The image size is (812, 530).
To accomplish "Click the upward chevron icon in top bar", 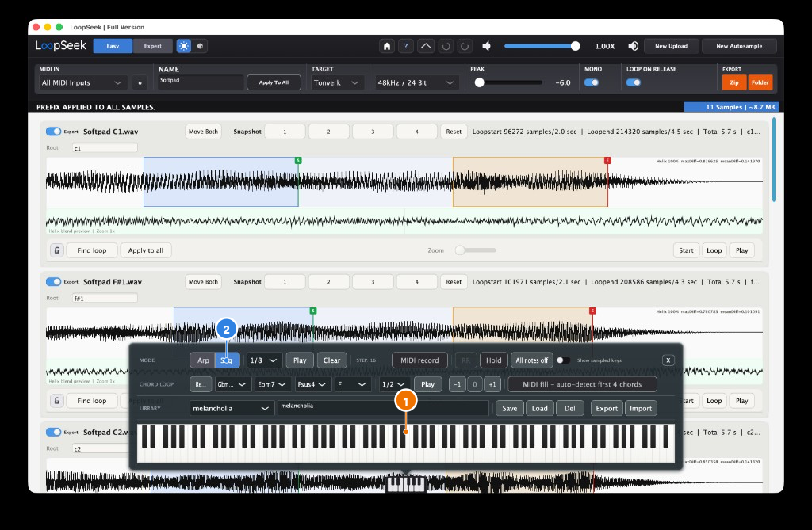I will [426, 46].
